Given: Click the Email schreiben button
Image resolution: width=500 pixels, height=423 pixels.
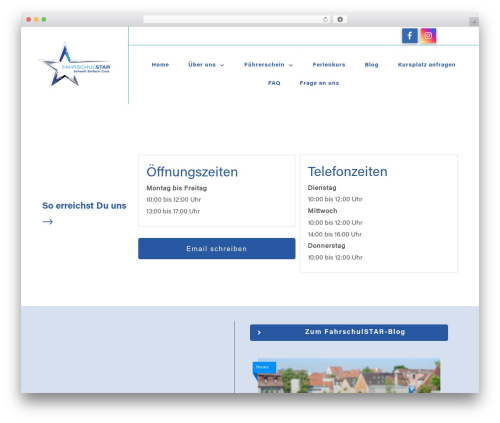Looking at the screenshot, I should pos(217,249).
